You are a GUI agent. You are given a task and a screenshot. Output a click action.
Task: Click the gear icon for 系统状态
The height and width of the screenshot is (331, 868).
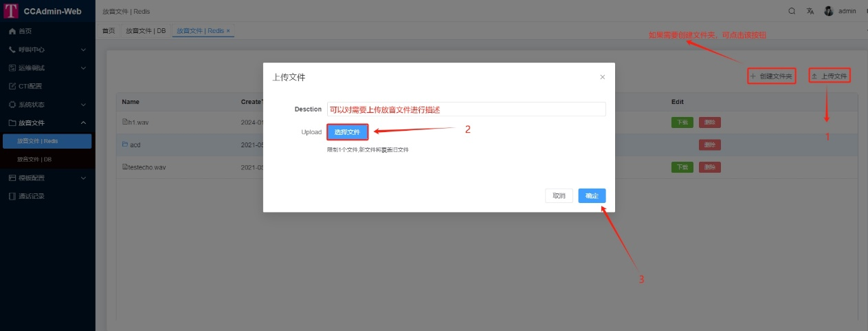pos(12,105)
